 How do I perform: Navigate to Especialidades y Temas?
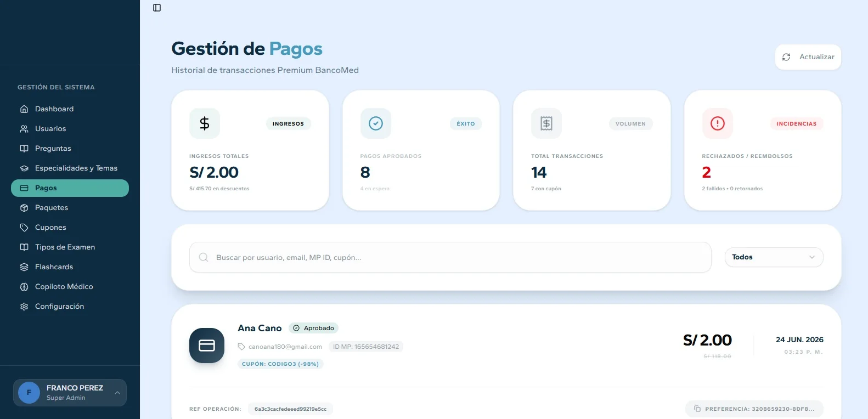coord(70,168)
